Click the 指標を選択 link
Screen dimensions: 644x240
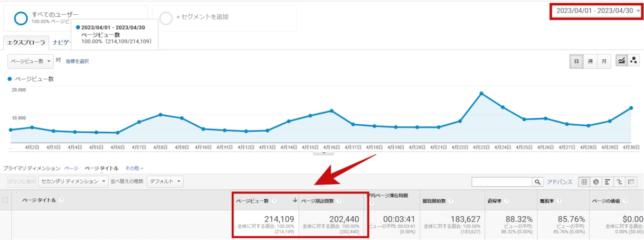coord(77,61)
